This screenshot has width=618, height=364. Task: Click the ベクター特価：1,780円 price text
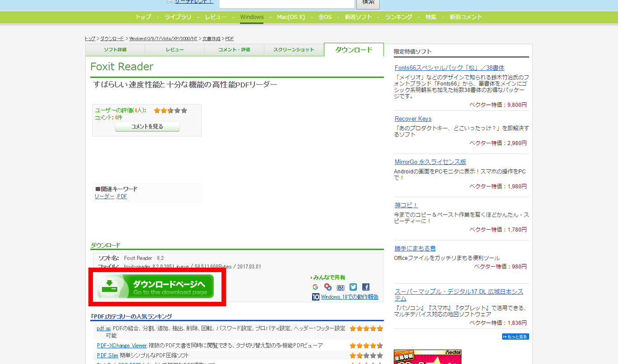(498, 230)
